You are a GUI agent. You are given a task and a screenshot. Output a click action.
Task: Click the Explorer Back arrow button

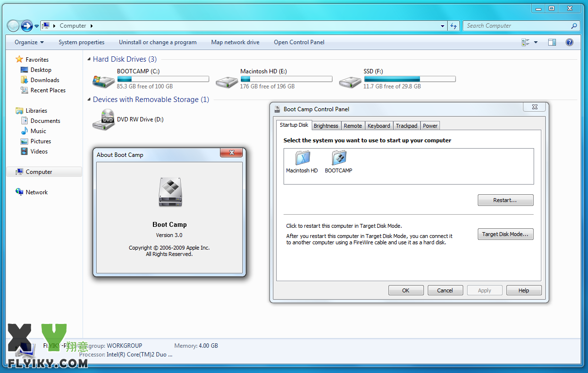pos(14,26)
